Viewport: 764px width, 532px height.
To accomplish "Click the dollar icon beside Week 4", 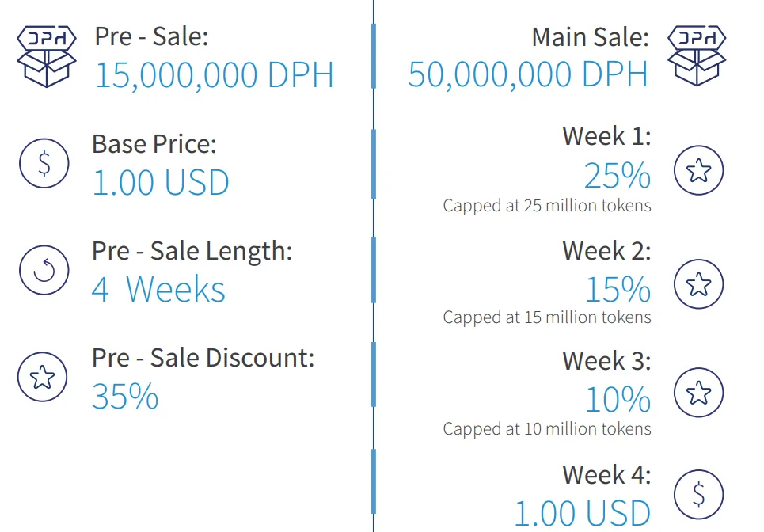I will (699, 495).
